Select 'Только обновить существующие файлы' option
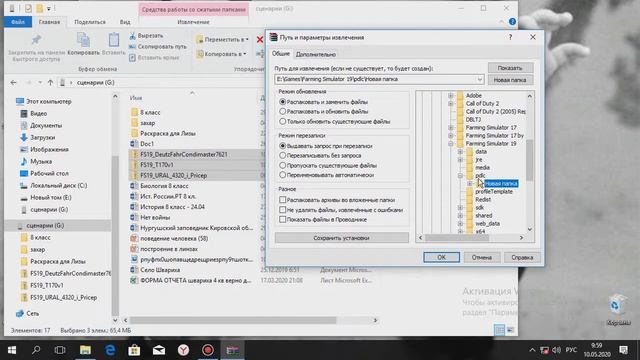The image size is (640, 360). pyautogui.click(x=282, y=121)
